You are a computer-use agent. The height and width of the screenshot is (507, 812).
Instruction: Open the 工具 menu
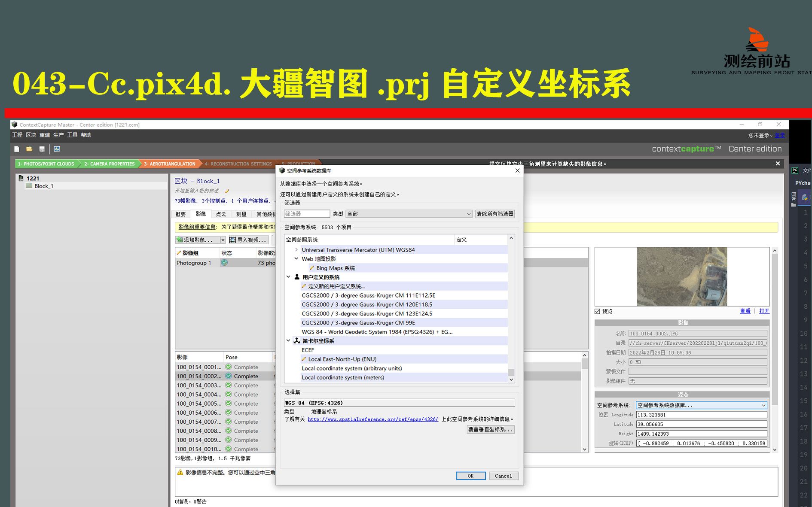click(x=72, y=135)
